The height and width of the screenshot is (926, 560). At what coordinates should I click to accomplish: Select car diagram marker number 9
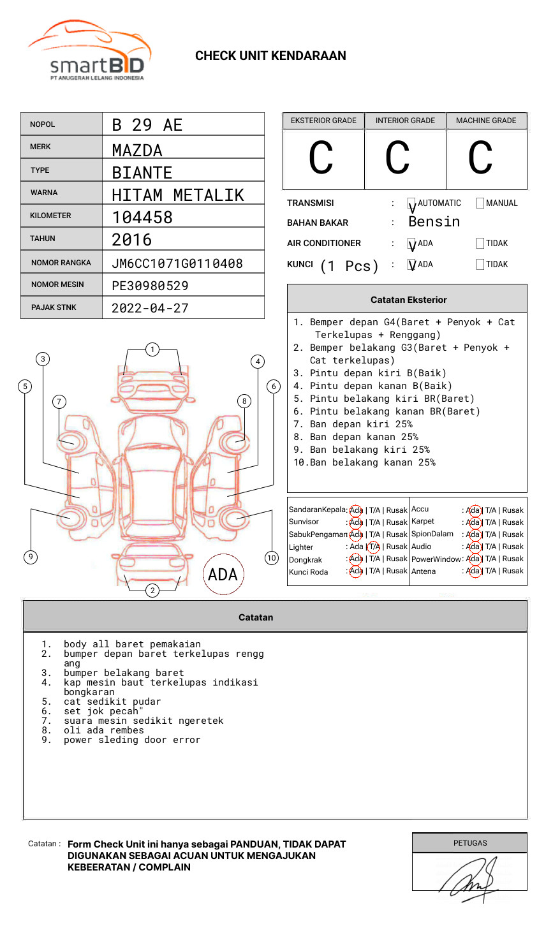point(30,557)
